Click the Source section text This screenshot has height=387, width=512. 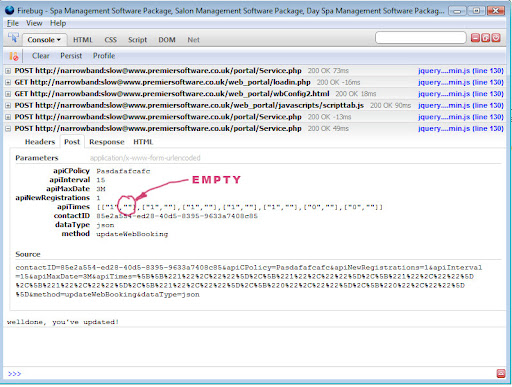[249, 281]
